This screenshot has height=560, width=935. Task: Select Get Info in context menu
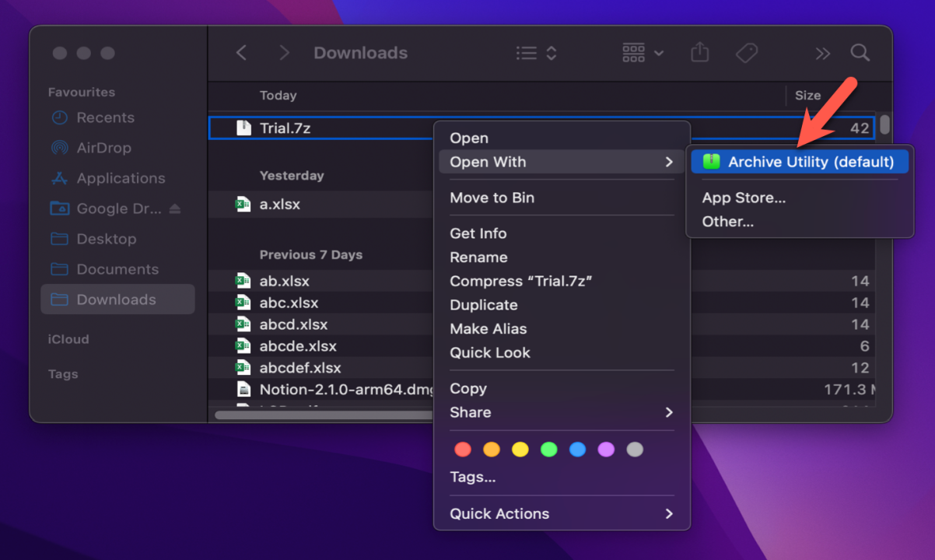pos(478,233)
